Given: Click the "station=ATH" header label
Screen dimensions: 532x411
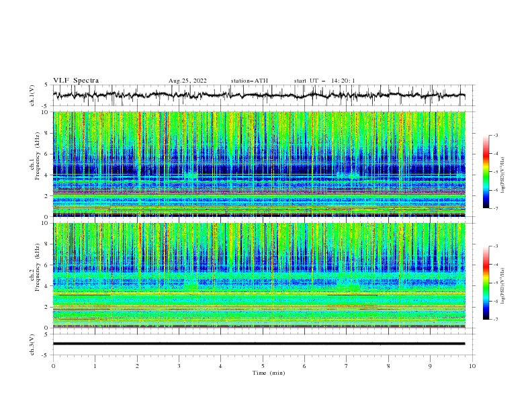Looking at the screenshot, I should click(x=249, y=81).
